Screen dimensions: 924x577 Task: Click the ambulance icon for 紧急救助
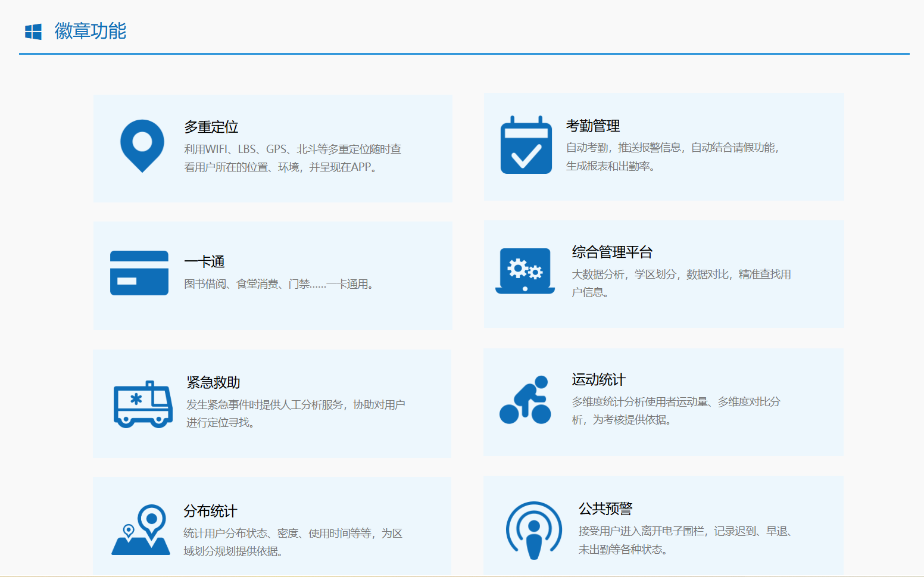click(143, 404)
